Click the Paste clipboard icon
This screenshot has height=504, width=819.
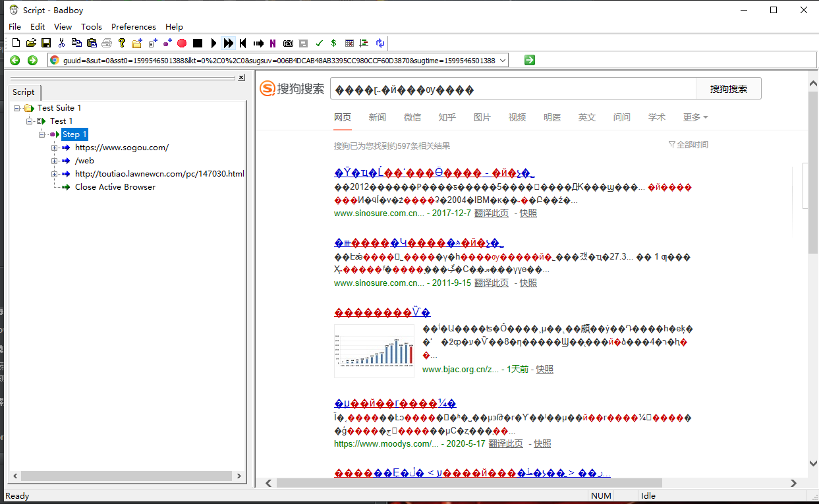92,43
